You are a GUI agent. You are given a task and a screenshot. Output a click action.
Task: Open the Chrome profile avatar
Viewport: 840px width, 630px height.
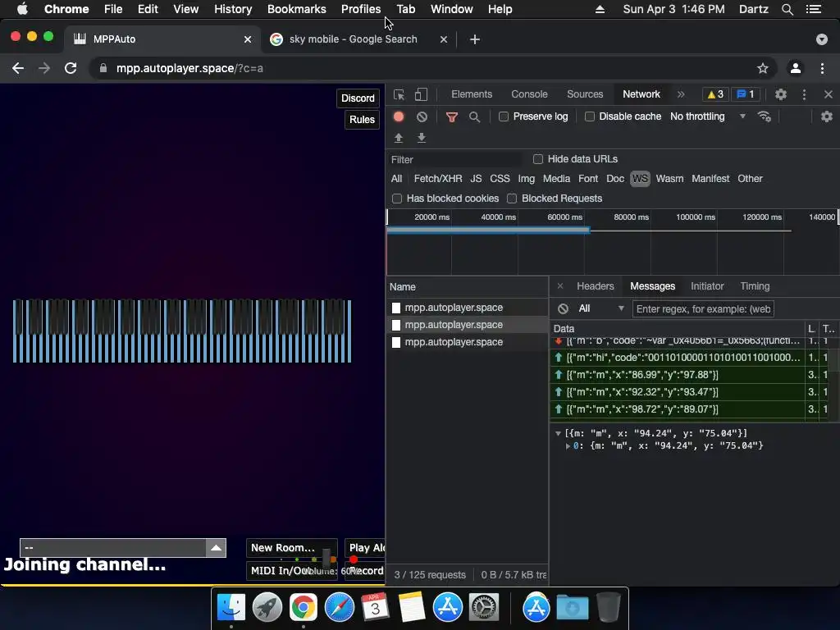(x=796, y=68)
